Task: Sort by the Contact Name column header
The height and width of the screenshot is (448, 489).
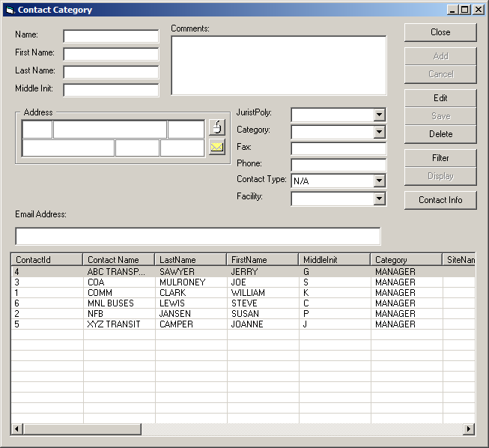Action: click(x=118, y=260)
